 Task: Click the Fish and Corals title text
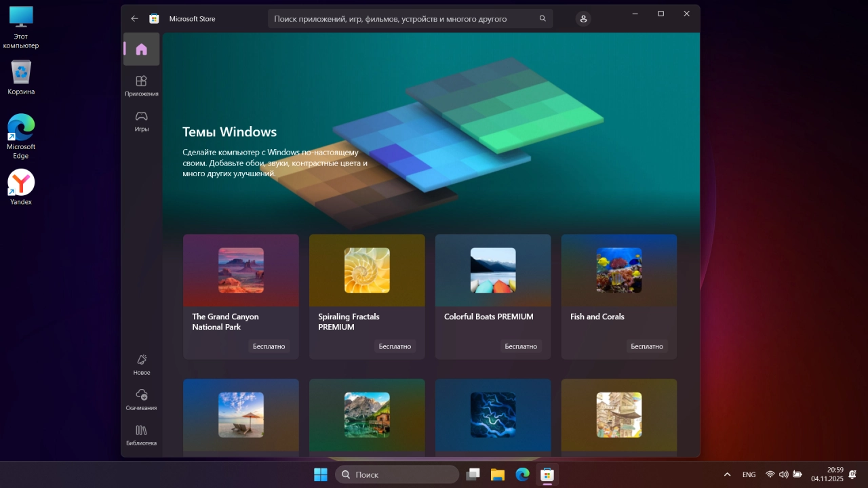click(x=597, y=317)
